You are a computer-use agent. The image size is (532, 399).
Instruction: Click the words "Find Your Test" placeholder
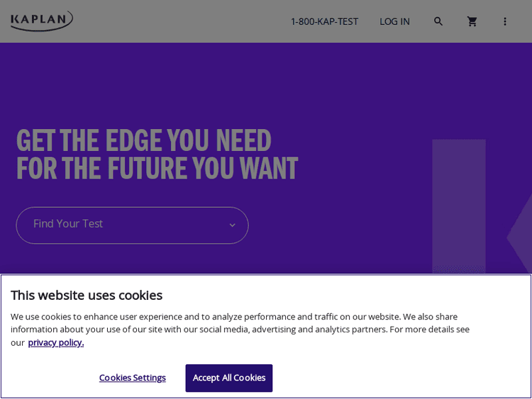(68, 223)
